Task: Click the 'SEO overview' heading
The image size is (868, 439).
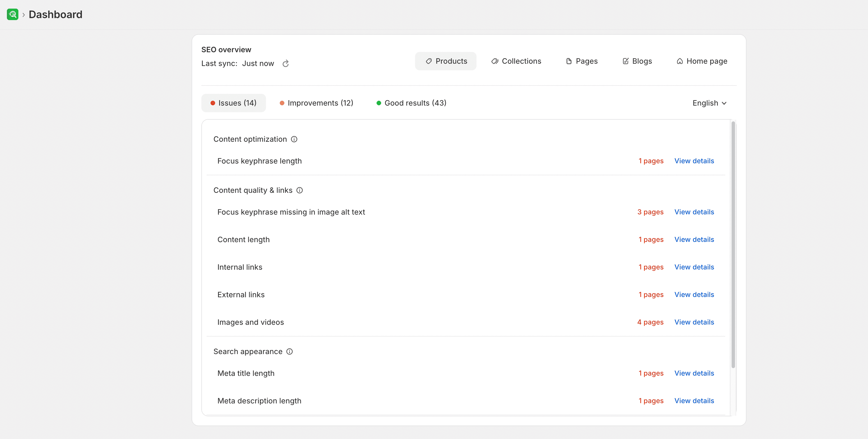Action: coord(226,50)
